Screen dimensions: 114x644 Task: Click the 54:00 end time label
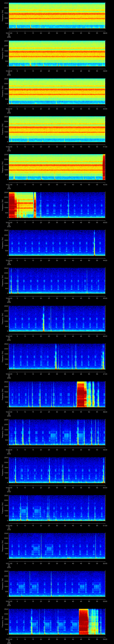(x=105, y=639)
